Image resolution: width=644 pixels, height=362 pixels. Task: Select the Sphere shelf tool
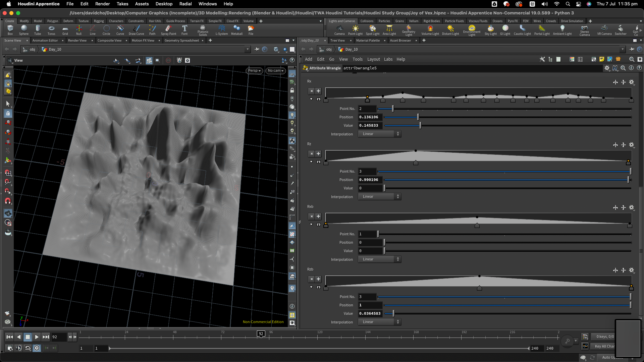[24, 30]
